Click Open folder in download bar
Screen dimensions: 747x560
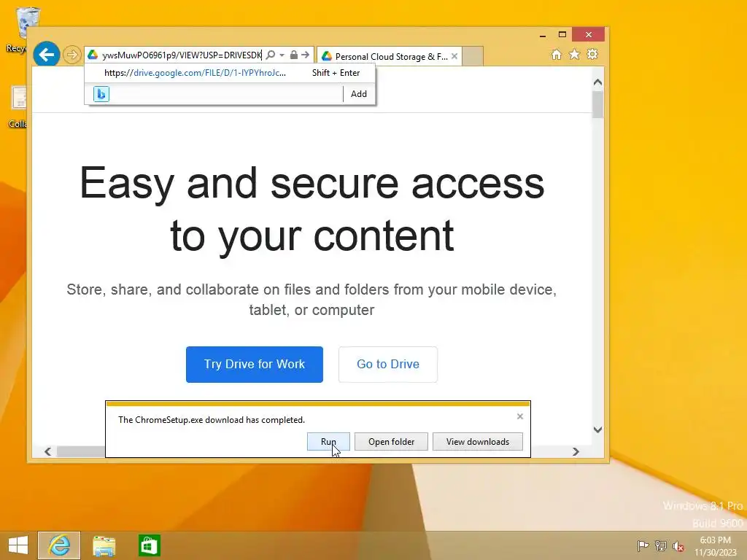[391, 441]
